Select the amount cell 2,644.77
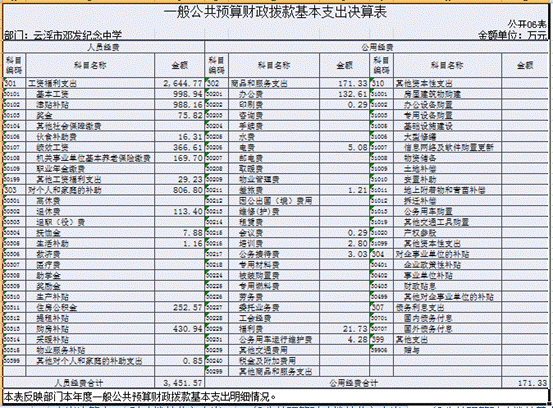Image resolution: width=553 pixels, height=408 pixels. (180, 84)
